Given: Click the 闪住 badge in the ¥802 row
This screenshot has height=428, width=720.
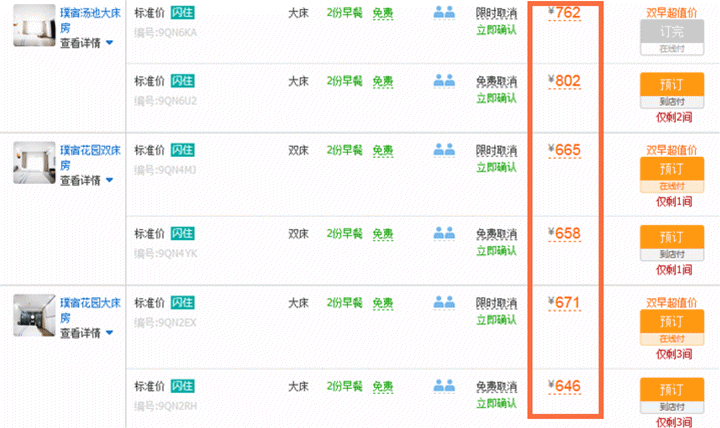Looking at the screenshot, I should 182,81.
